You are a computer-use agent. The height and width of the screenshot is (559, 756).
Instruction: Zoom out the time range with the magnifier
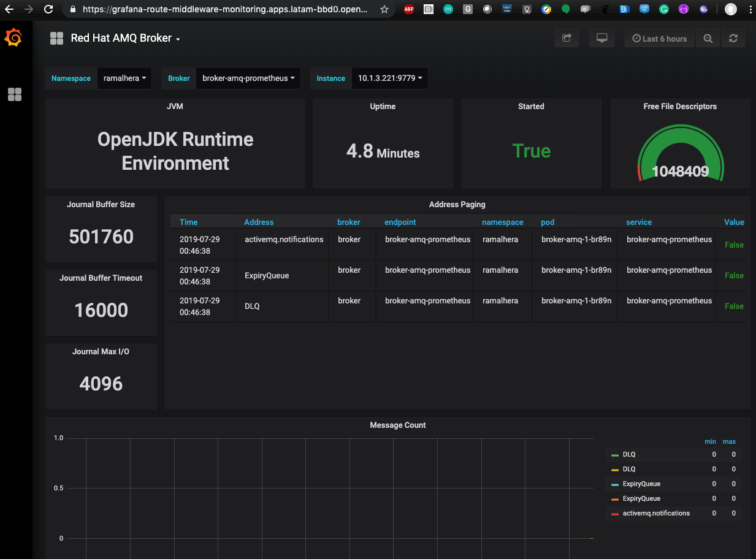(x=708, y=39)
